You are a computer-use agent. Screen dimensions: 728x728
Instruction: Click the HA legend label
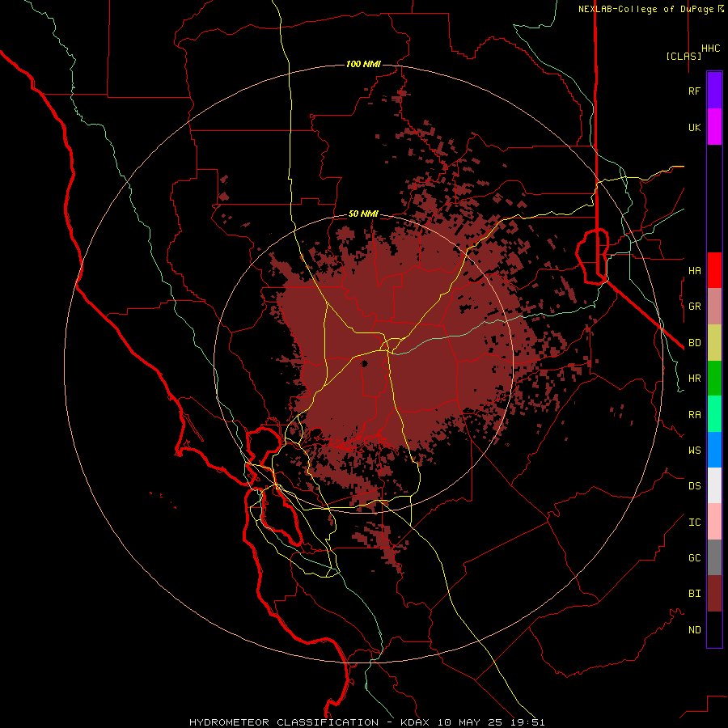tap(694, 270)
